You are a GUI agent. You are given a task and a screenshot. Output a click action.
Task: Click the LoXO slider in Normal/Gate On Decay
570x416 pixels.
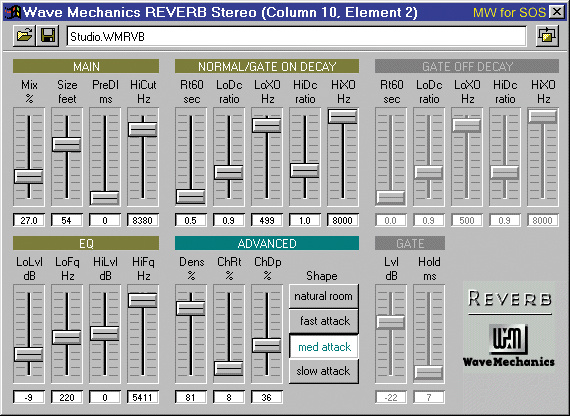(266, 125)
